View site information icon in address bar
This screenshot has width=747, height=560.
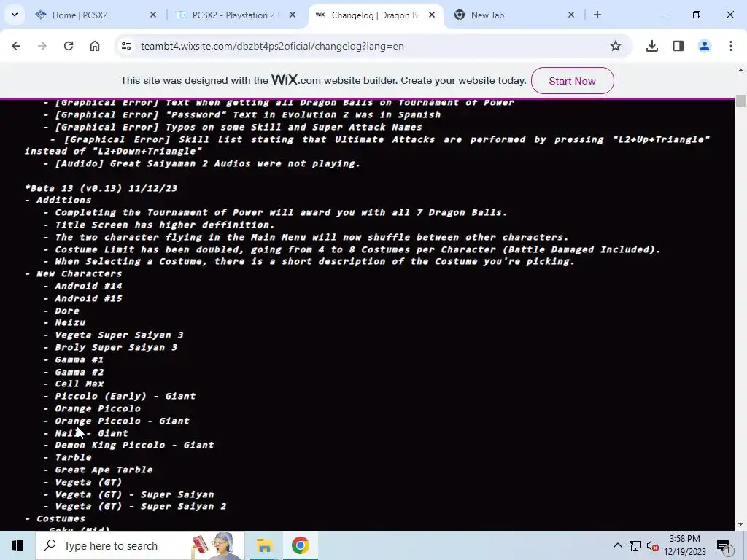(x=126, y=46)
